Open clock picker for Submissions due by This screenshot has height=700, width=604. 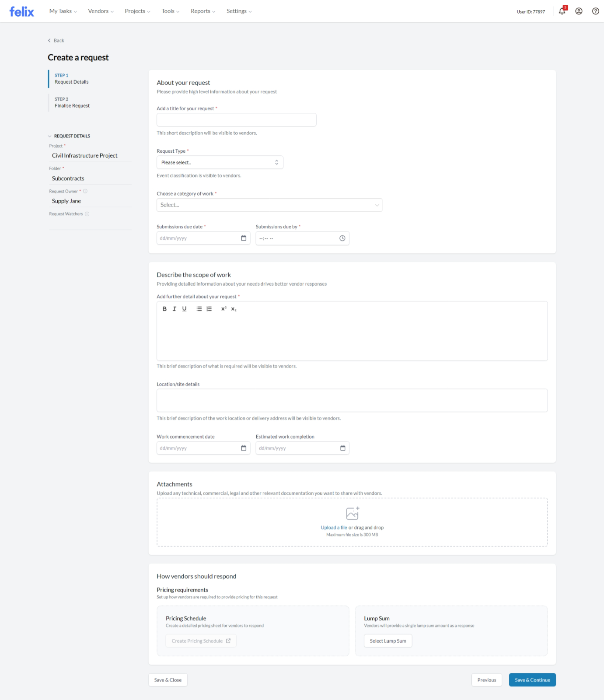point(342,238)
